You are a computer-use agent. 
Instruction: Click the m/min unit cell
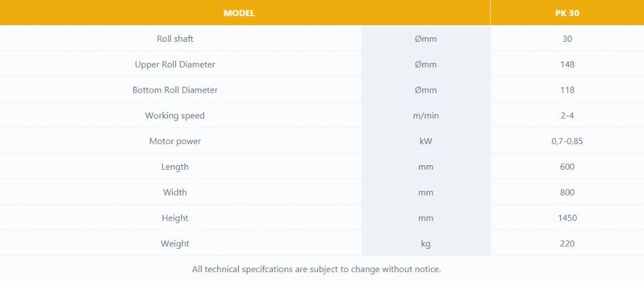coord(426,116)
